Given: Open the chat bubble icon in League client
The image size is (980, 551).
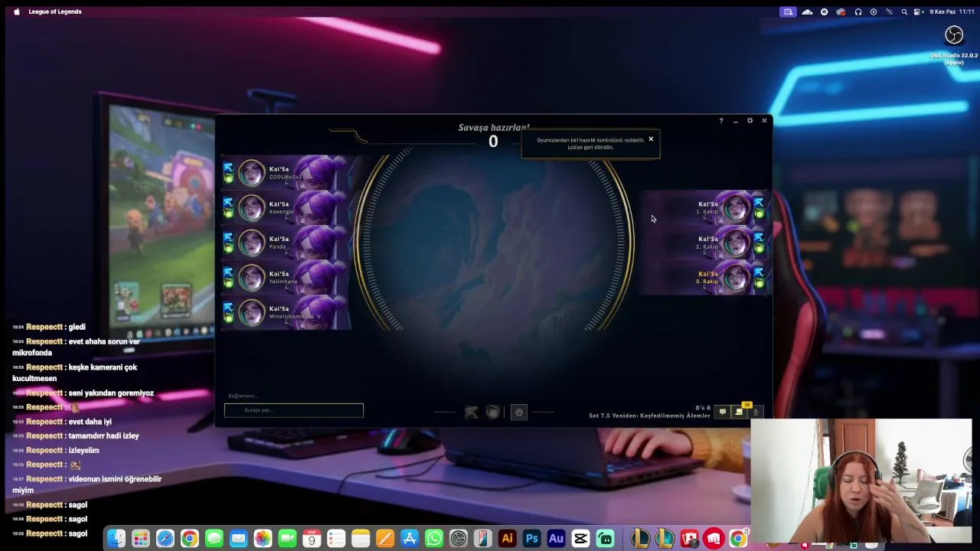Looking at the screenshot, I should pyautogui.click(x=722, y=412).
